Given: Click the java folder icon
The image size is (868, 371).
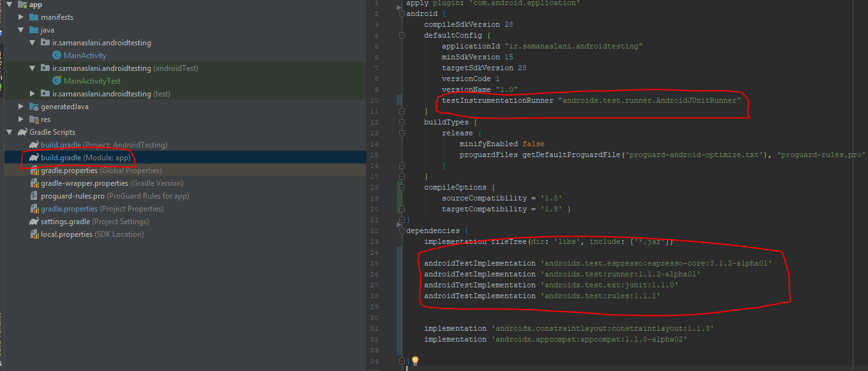Looking at the screenshot, I should tap(34, 30).
